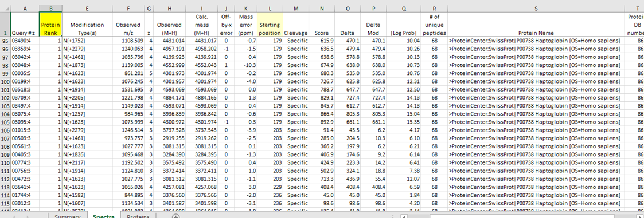Click the Score header cell

322,25
